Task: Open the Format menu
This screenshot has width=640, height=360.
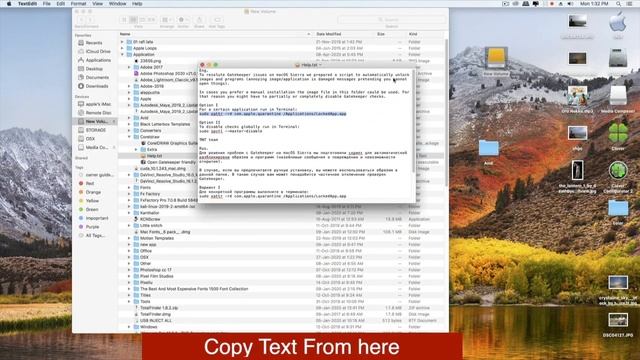Action: (x=78, y=4)
